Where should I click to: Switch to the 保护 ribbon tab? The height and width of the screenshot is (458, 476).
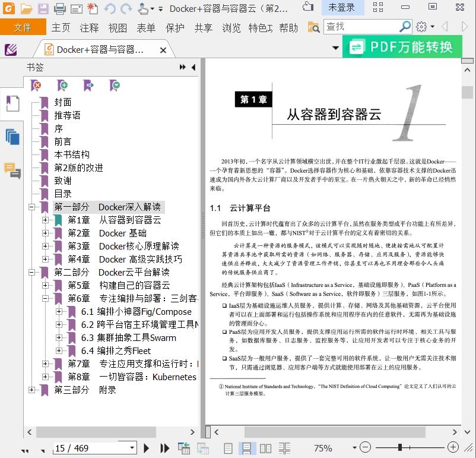[175, 28]
